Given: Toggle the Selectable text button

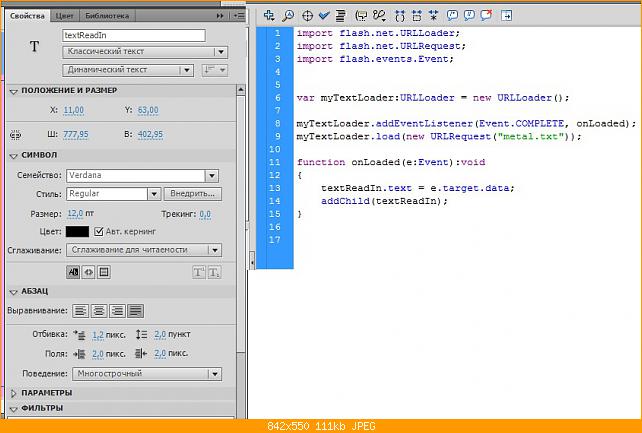Looking at the screenshot, I should click(73, 272).
